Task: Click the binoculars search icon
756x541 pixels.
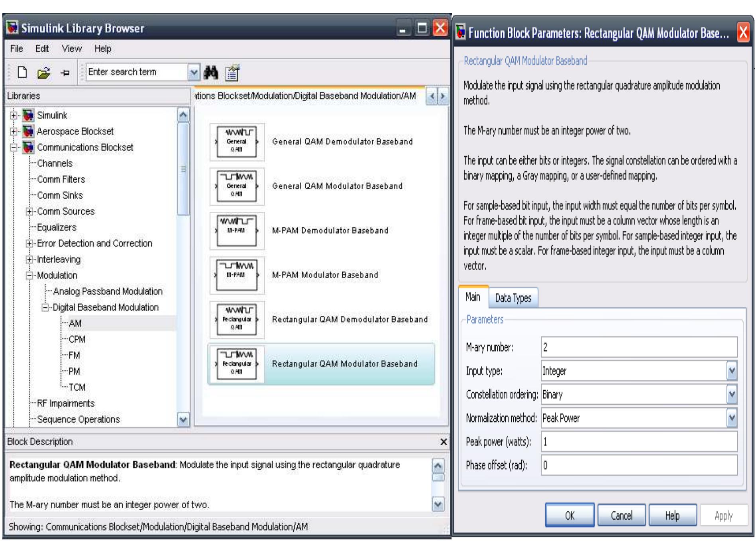Action: [x=211, y=72]
